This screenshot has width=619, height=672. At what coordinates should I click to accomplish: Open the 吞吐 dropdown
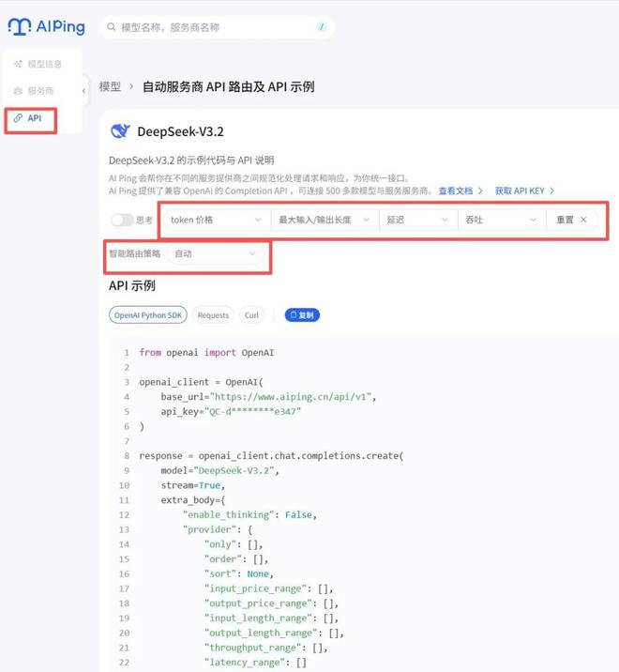tap(502, 220)
